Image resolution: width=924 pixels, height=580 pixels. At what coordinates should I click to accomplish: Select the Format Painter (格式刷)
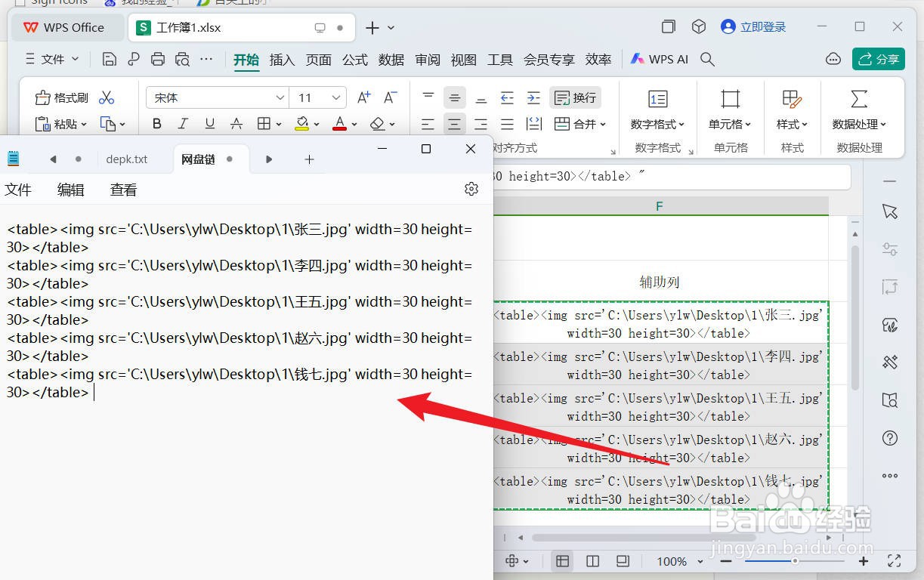62,97
